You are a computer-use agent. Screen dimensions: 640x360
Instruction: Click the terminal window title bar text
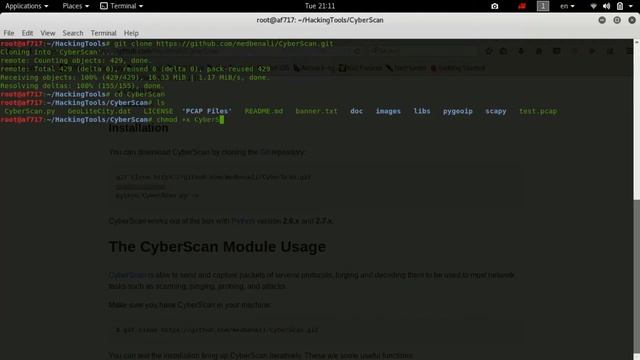(x=320, y=20)
